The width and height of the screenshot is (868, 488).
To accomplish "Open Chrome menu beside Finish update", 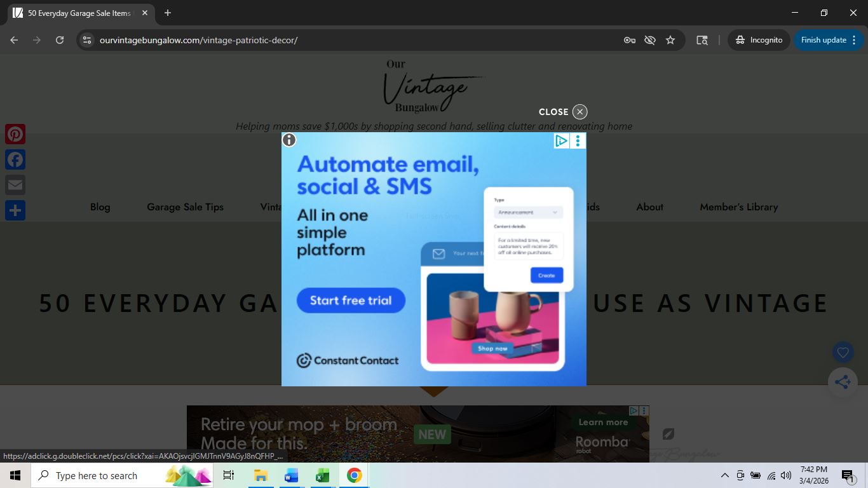I will coord(854,40).
